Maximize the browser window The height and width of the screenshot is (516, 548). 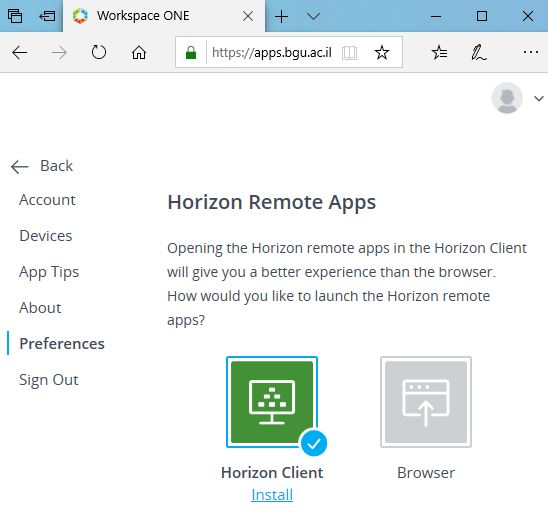pyautogui.click(x=482, y=16)
